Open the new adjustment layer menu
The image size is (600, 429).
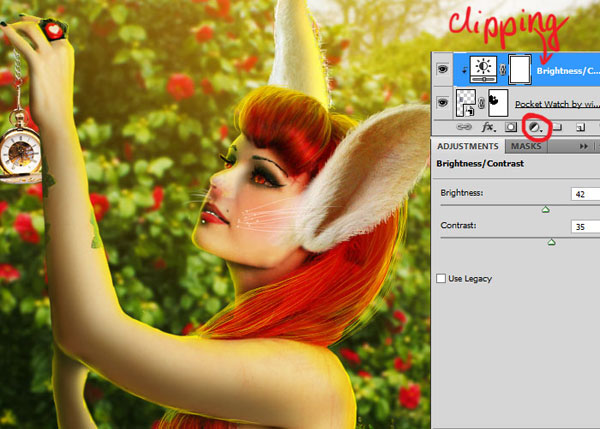pyautogui.click(x=535, y=127)
